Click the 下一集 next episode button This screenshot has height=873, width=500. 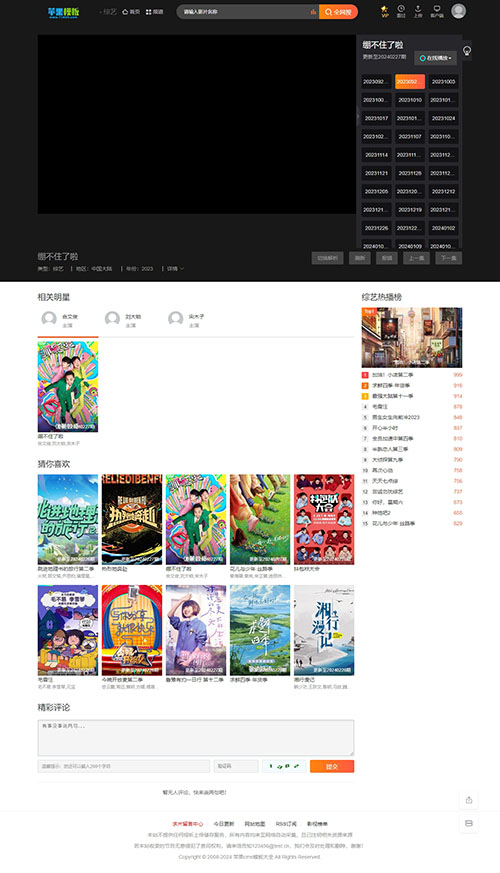click(x=449, y=258)
